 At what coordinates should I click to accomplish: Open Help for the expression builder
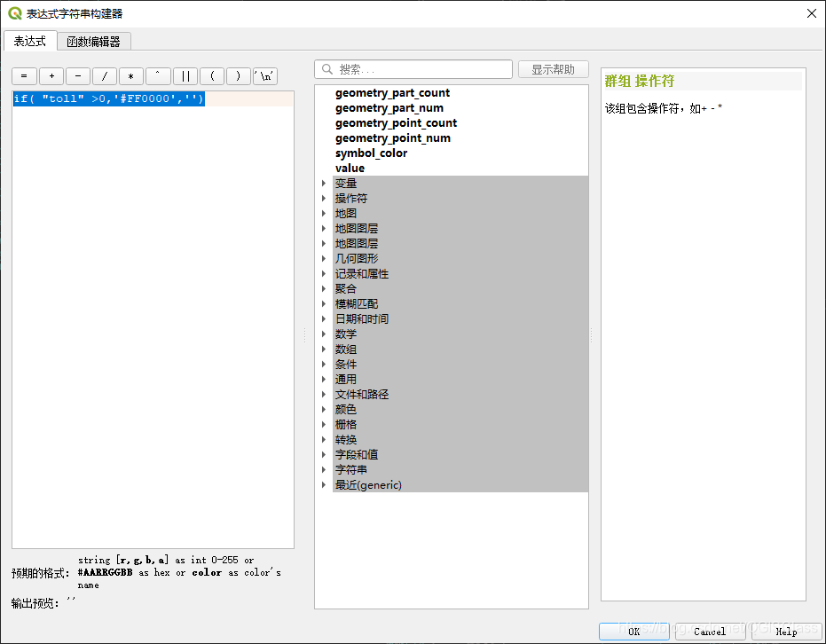[786, 632]
